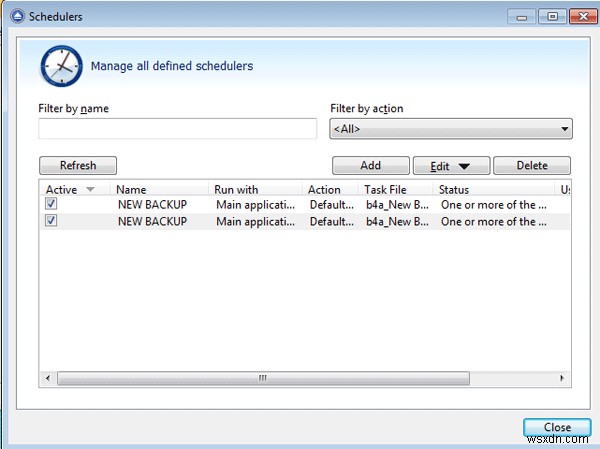
Task: Click the Active column sort arrow
Action: point(90,189)
